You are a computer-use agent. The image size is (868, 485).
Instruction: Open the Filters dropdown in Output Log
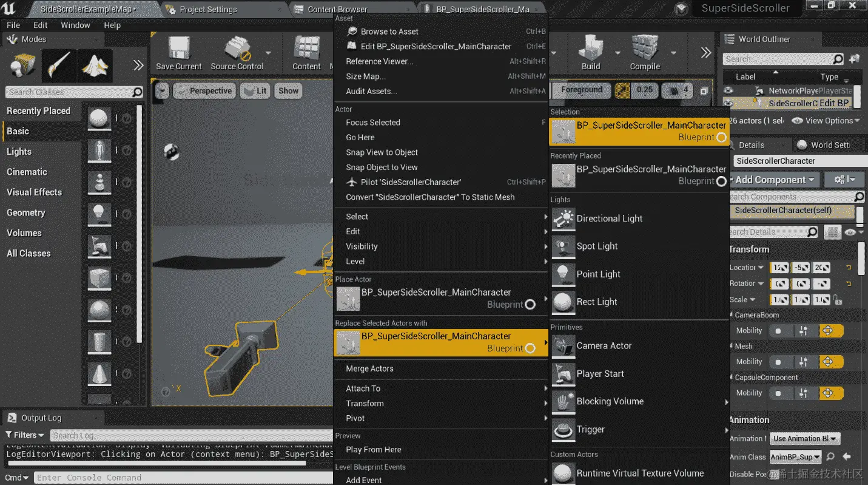point(25,435)
